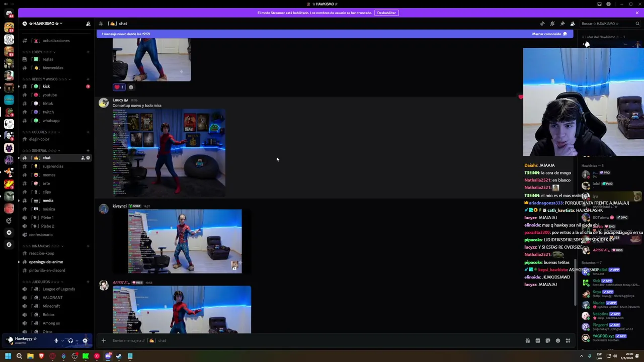Select the sugerencias channel
This screenshot has width=644, height=362.
[56, 166]
